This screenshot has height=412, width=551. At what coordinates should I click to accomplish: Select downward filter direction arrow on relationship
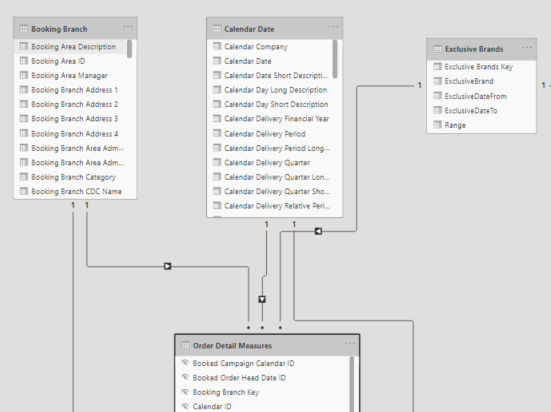(x=262, y=299)
